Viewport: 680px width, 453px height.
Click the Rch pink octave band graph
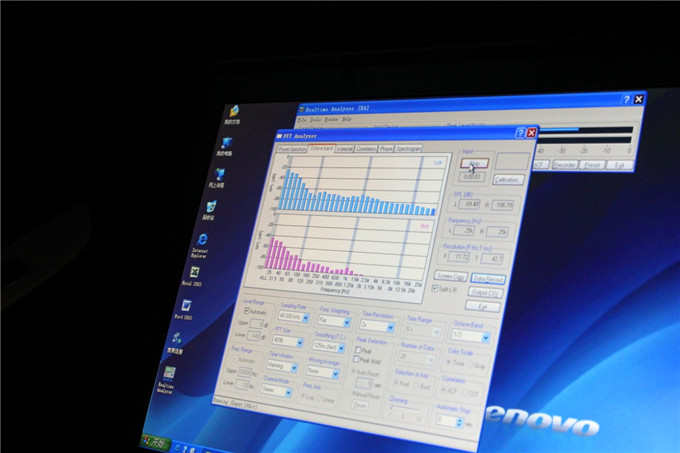[347, 249]
